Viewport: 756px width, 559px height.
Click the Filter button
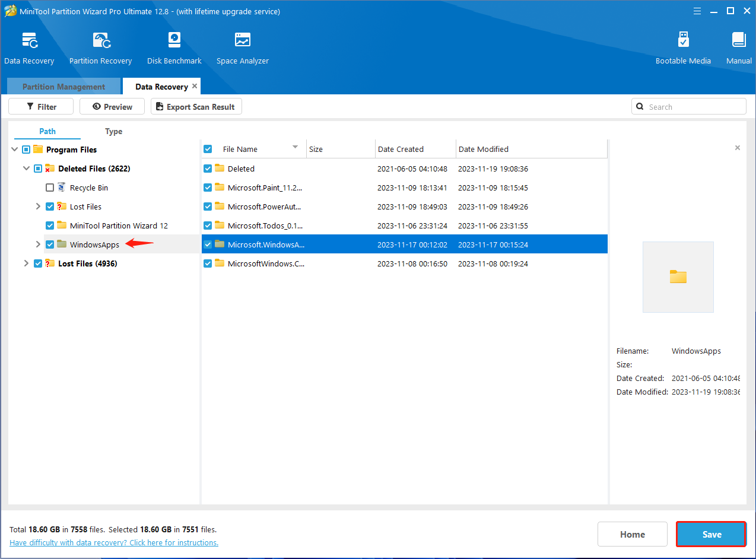[41, 107]
